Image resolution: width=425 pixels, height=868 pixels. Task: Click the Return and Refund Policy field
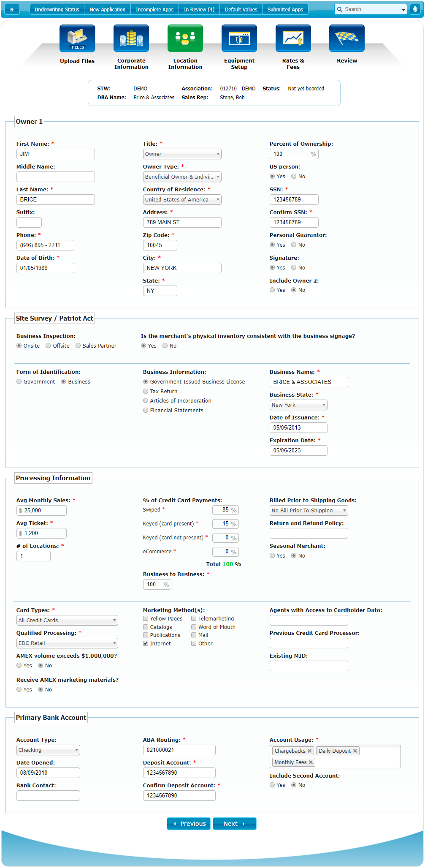coord(309,533)
